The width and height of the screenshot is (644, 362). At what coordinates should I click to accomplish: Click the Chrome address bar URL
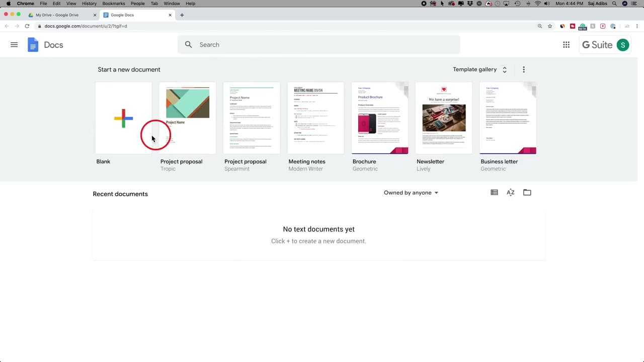(x=86, y=26)
